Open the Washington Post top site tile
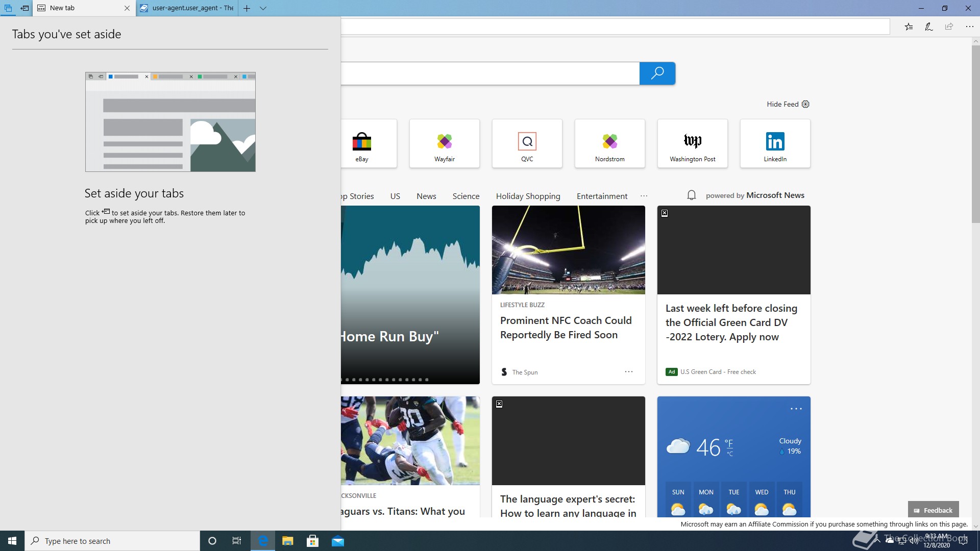Viewport: 980px width, 551px height. [x=693, y=143]
